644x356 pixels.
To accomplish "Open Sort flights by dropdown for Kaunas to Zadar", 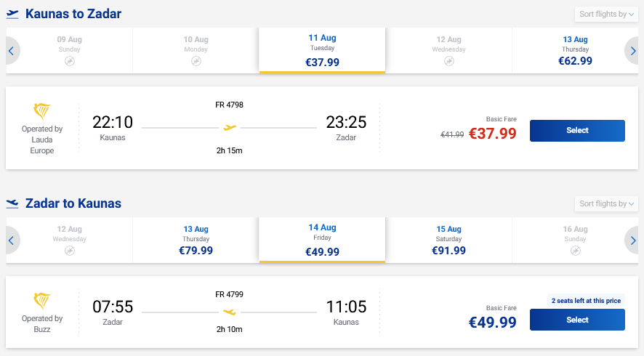I will [x=607, y=15].
